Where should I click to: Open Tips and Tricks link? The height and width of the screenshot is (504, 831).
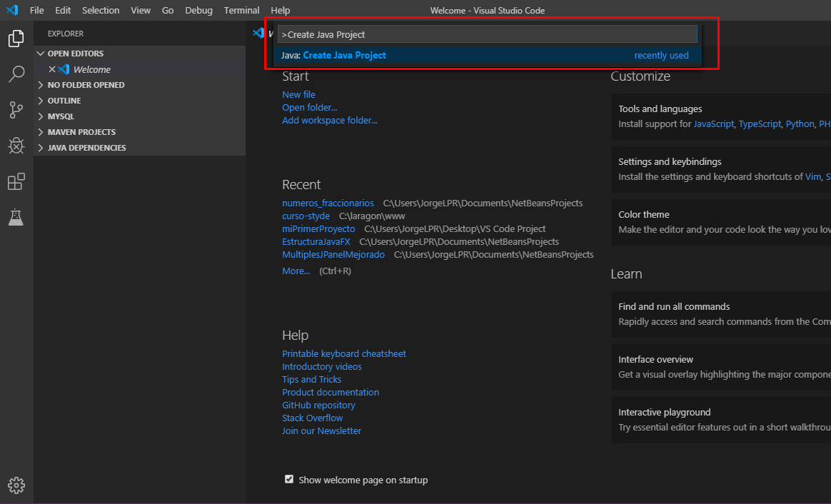[311, 380]
